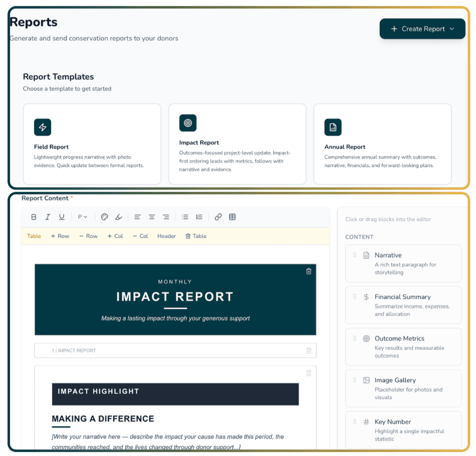Click the 'IMPACT HIGHLIGHT' dark header bar
This screenshot has height=456, width=476.
point(175,394)
